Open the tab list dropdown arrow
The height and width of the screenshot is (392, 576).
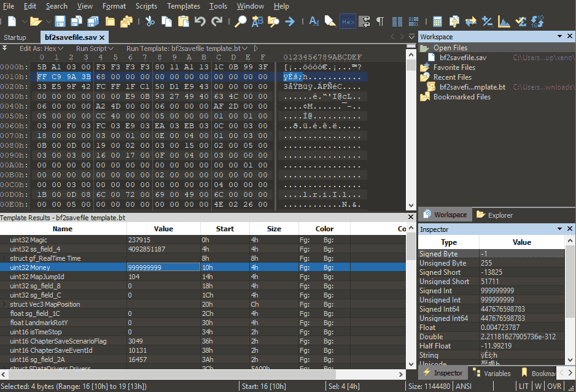[x=412, y=37]
